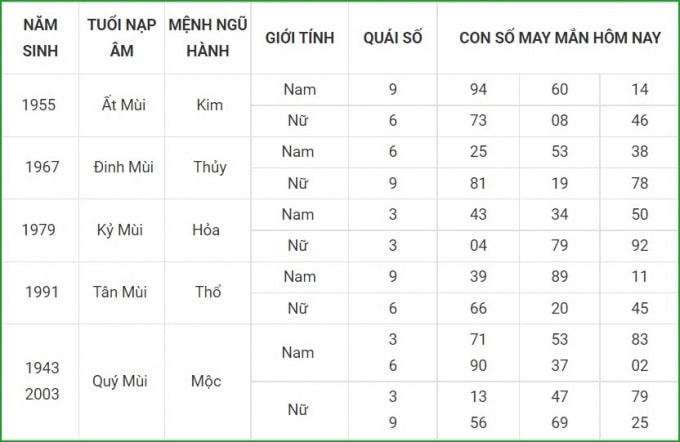Click the Hỏa element cell

tap(206, 230)
